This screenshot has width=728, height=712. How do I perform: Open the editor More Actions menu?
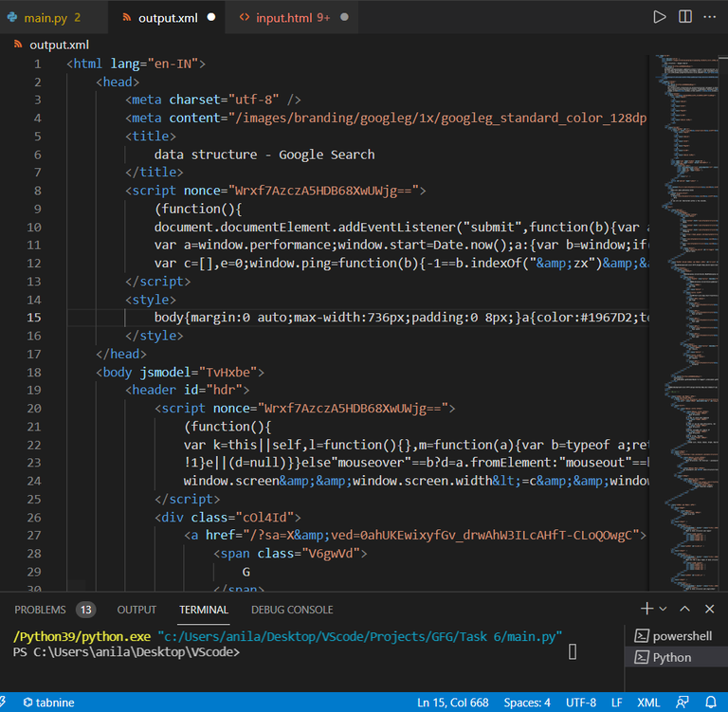tap(709, 17)
